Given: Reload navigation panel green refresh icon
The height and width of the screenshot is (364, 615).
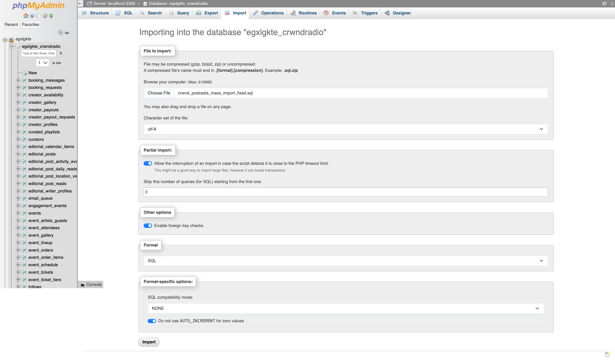Looking at the screenshot, I should [x=51, y=16].
